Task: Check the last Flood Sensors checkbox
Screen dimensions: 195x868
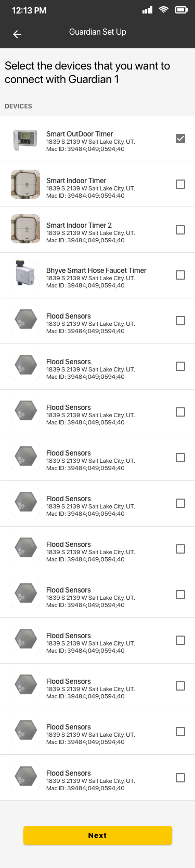Action: [180, 778]
